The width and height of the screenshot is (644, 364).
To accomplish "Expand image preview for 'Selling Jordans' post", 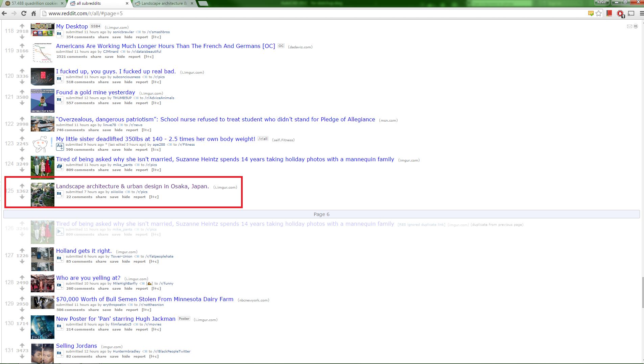I will coord(60,354).
